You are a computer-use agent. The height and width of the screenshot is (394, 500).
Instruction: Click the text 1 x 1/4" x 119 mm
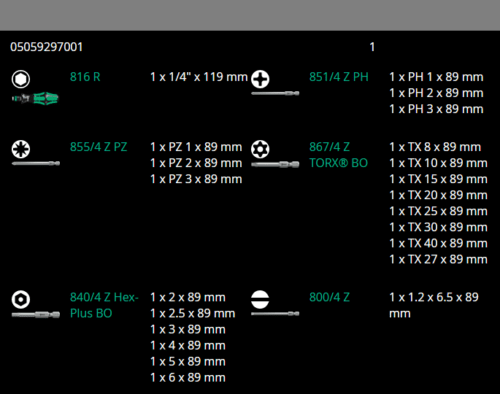pos(199,77)
